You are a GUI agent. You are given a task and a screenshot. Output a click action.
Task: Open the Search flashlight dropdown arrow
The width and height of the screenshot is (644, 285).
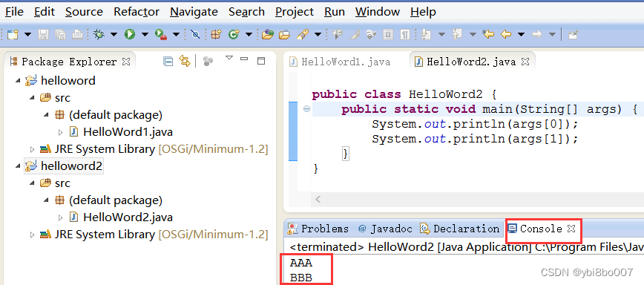coord(318,35)
